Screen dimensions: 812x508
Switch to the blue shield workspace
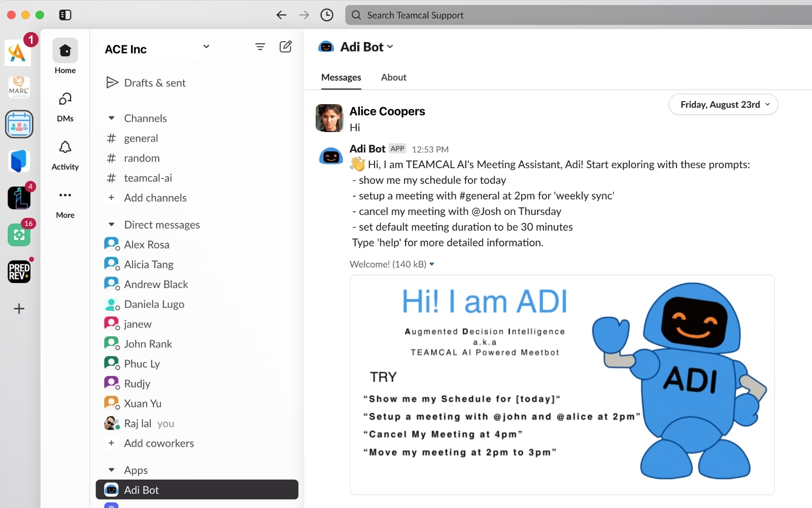click(x=19, y=161)
